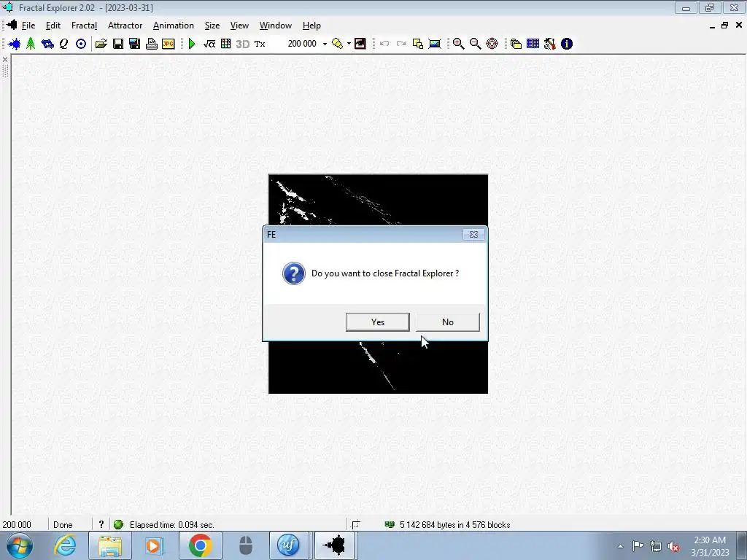
Task: Open the Edit menu
Action: coord(53,26)
